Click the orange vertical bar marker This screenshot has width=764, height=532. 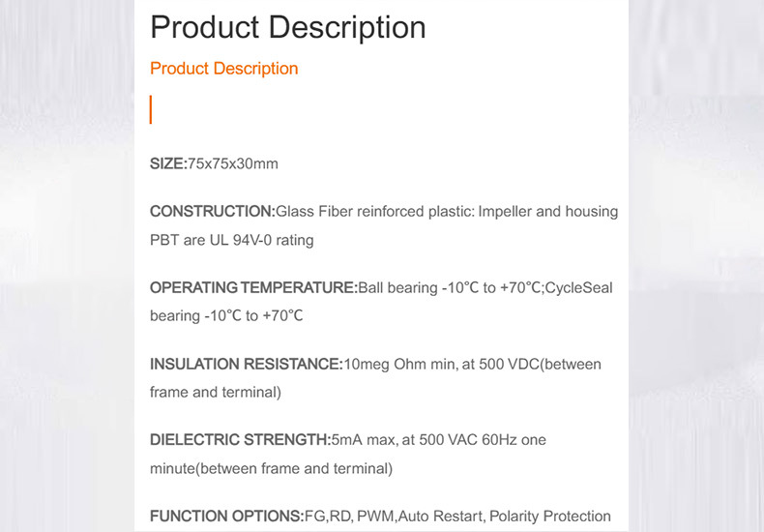(x=151, y=109)
